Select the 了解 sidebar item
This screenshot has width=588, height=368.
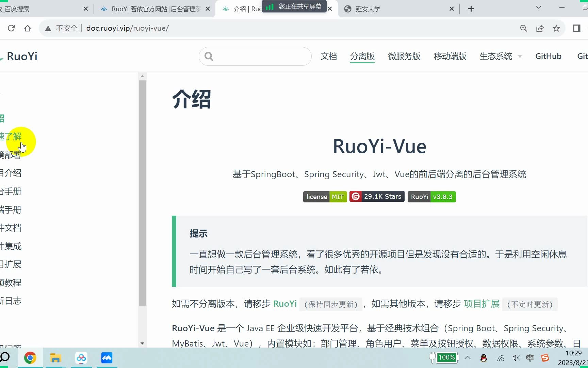point(11,137)
